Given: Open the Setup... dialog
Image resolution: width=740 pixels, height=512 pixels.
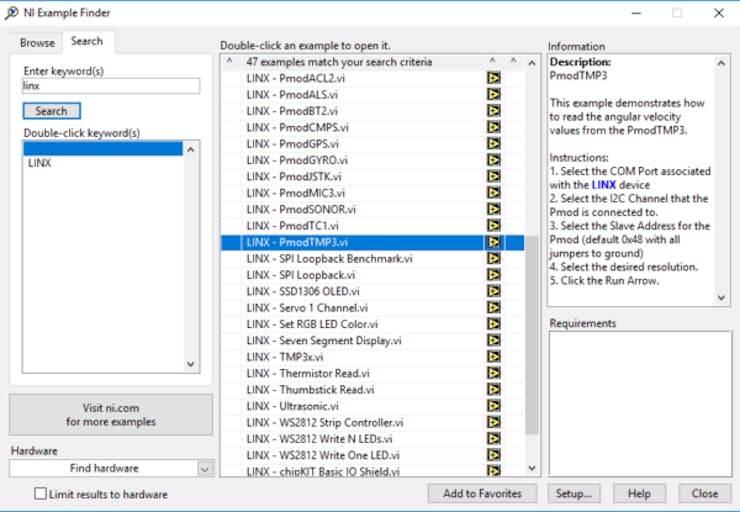Looking at the screenshot, I should pyautogui.click(x=574, y=494).
